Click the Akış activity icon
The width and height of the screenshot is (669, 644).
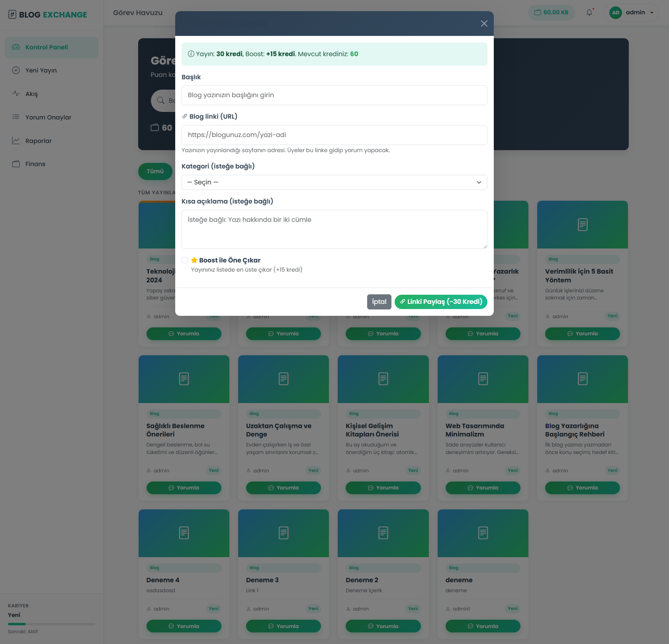(16, 94)
